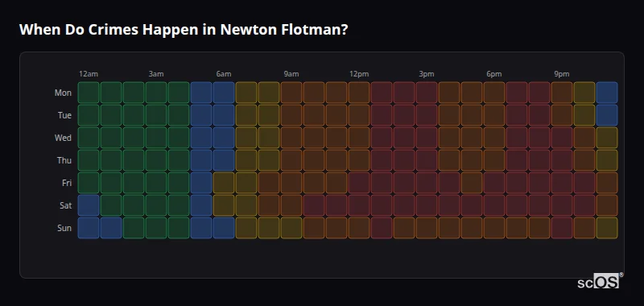Select the Monday 6am blue cell
644x306 pixels.
click(x=224, y=93)
